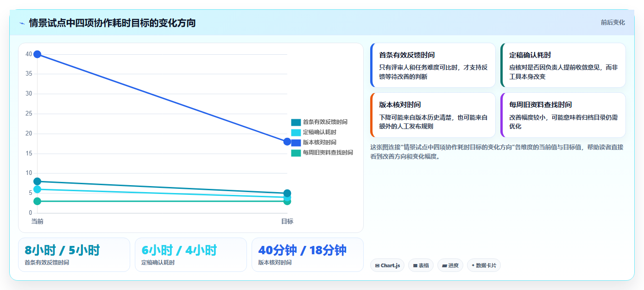Click the 版本核对时间 data point at 40
This screenshot has height=290, width=644.
click(37, 54)
